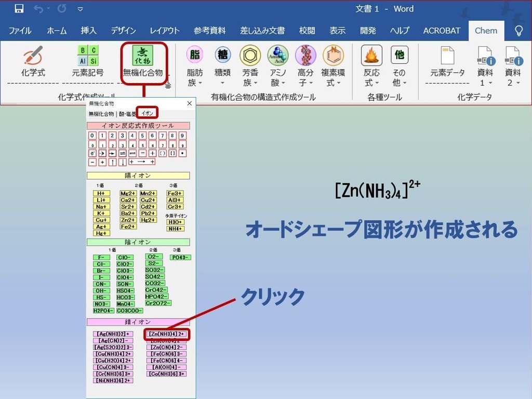The width and height of the screenshot is (532, 399).
Task: Switch to the 挿入 ribbon tab
Action: [88, 31]
